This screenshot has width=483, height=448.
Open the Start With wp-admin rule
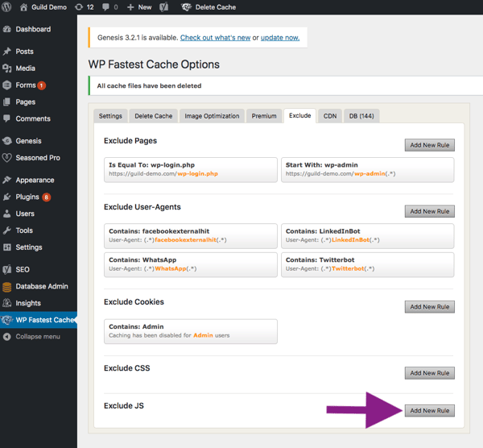368,170
